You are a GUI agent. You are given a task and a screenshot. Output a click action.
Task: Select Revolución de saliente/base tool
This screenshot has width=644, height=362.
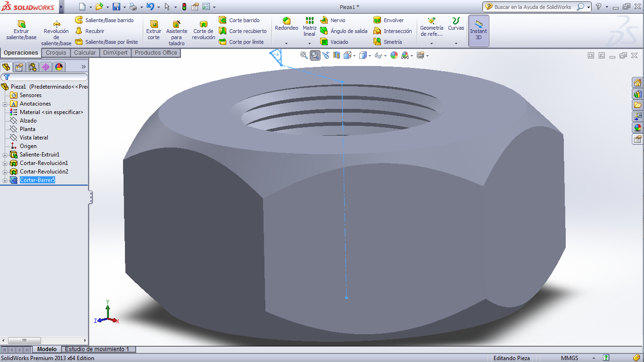click(56, 33)
